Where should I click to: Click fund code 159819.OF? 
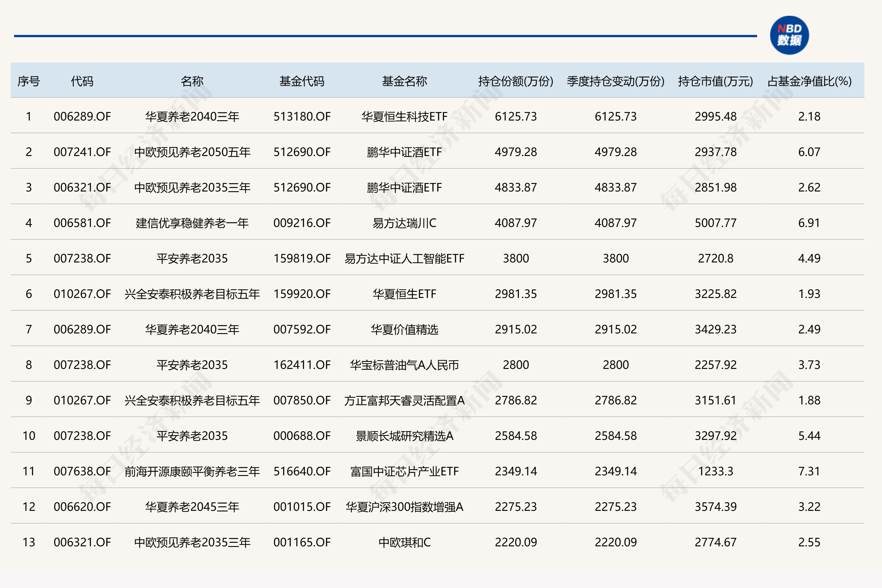click(x=302, y=258)
